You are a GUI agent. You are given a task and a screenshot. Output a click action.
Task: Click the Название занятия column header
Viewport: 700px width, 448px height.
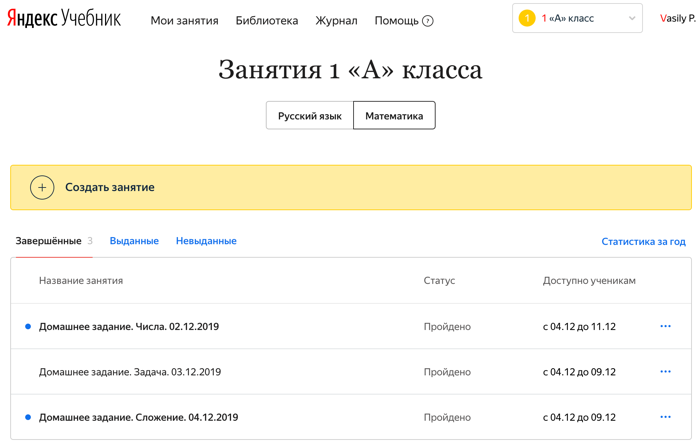81,281
